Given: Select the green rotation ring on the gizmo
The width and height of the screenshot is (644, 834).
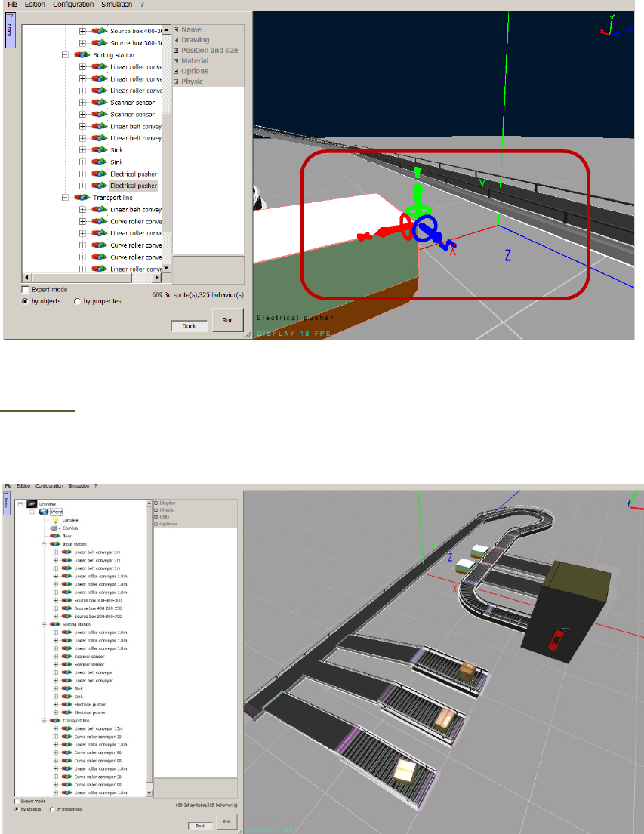Looking at the screenshot, I should [418, 211].
